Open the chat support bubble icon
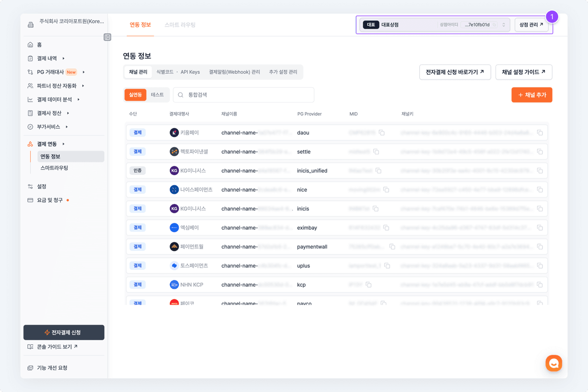The image size is (588, 392). 554,363
